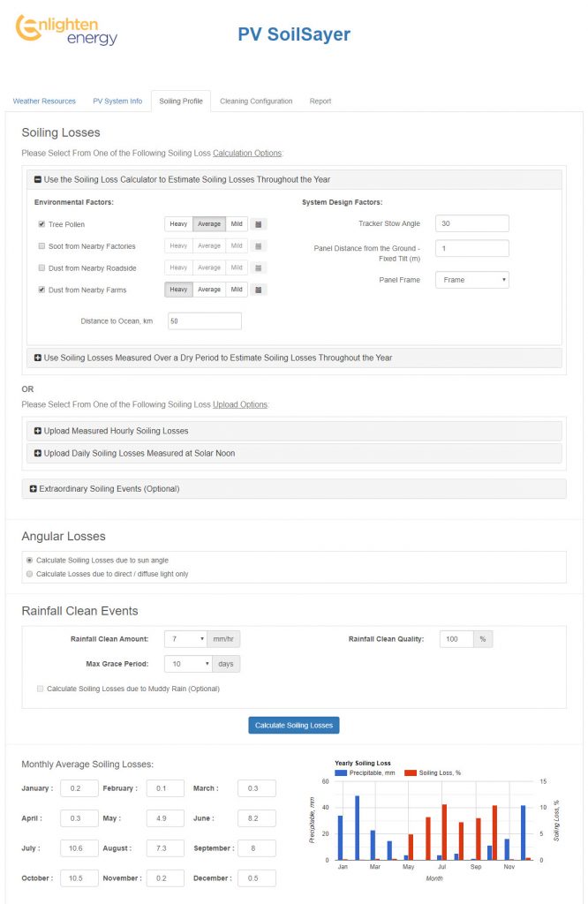This screenshot has width=588, height=904.
Task: Enable Dust from Nearby Roadside checkbox
Action: (x=41, y=268)
